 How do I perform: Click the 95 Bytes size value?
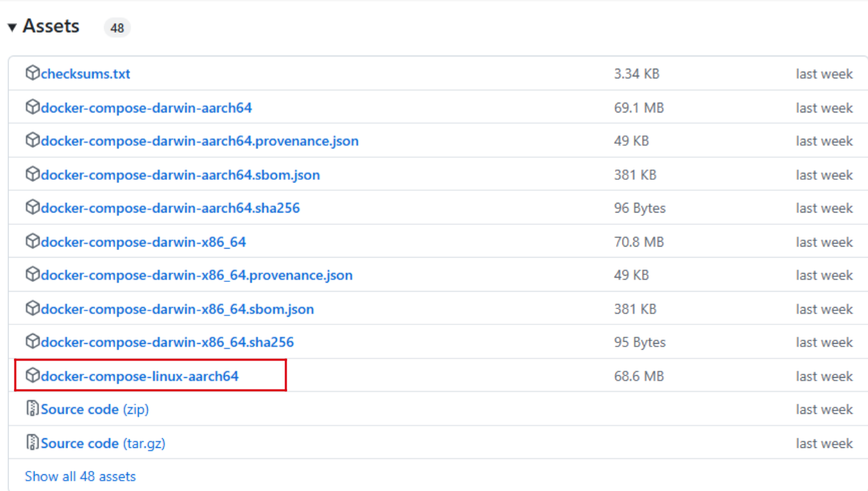tap(640, 342)
